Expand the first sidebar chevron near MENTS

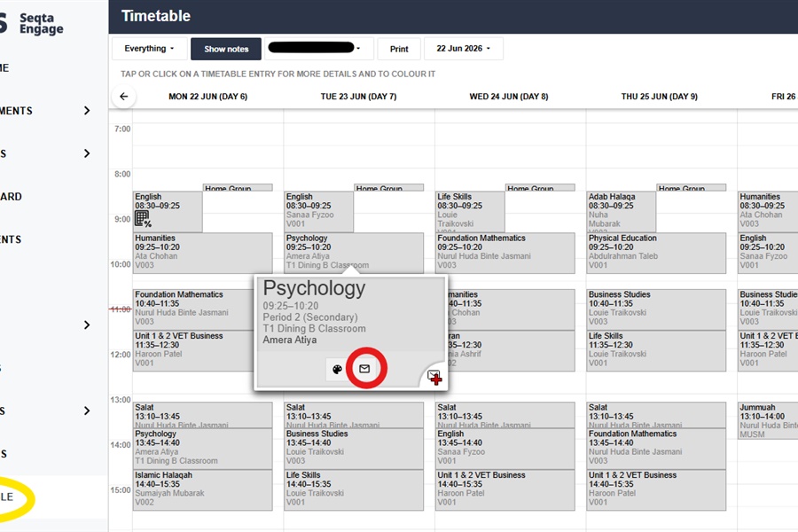pos(87,111)
